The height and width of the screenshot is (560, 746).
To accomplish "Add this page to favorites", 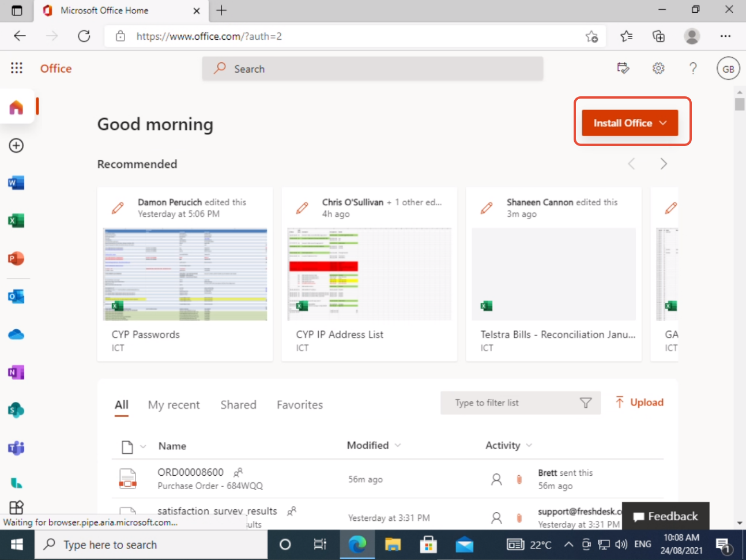I will pos(591,36).
